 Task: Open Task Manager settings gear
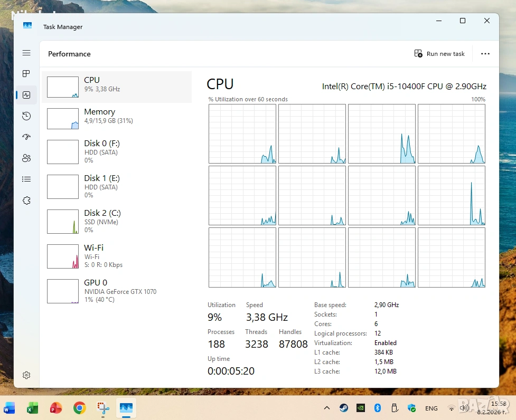[26, 375]
